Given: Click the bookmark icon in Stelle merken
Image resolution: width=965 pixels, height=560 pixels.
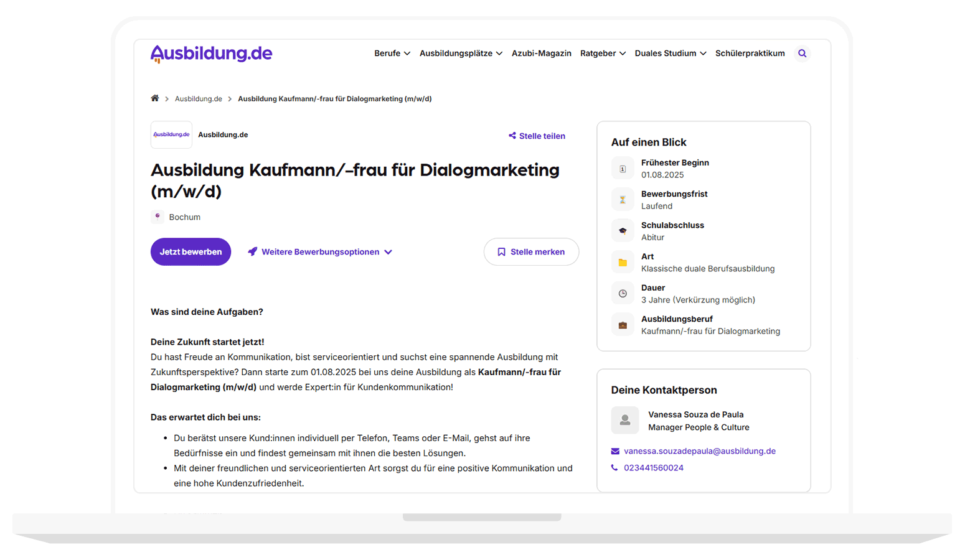Looking at the screenshot, I should click(x=501, y=251).
